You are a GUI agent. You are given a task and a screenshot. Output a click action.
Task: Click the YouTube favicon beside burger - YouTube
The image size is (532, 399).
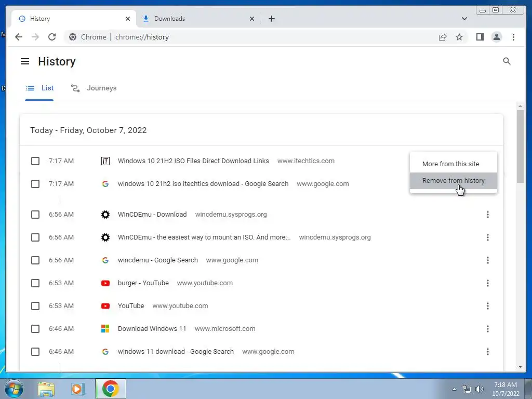click(105, 283)
